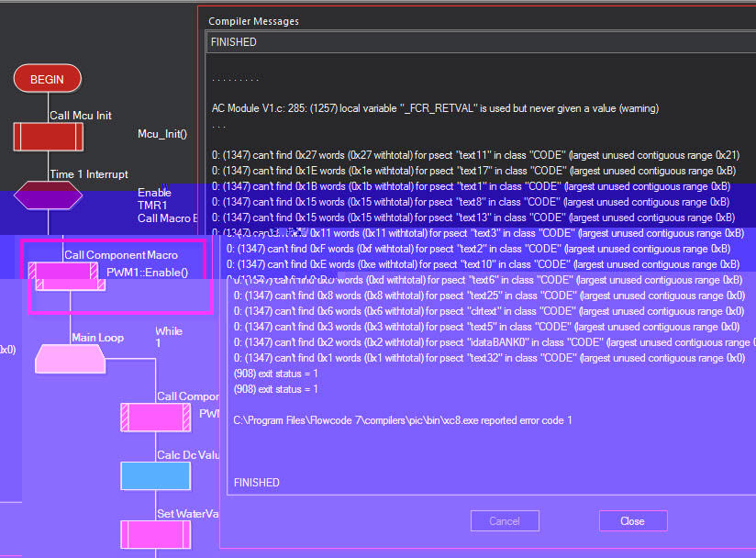Click the Compiler Messages dialog title
The image size is (756, 558).
point(253,21)
